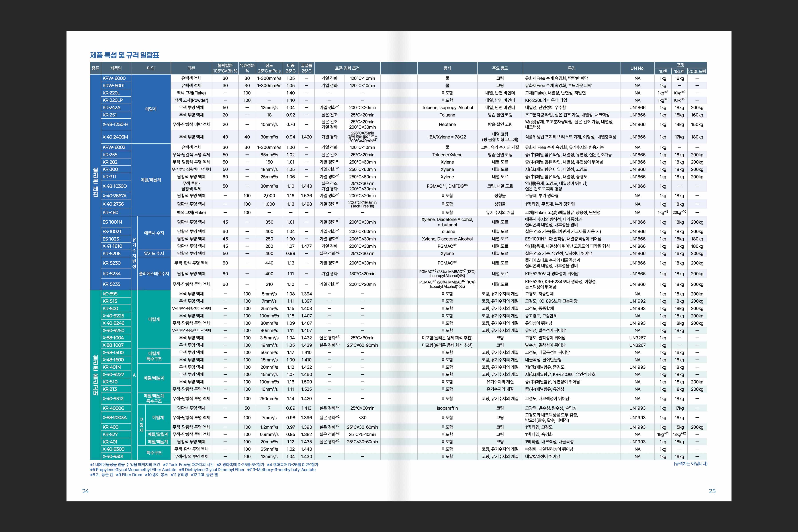798x532 pixels.
Task: Click the 200L드럼 packaging sub-header
Action: (x=697, y=72)
